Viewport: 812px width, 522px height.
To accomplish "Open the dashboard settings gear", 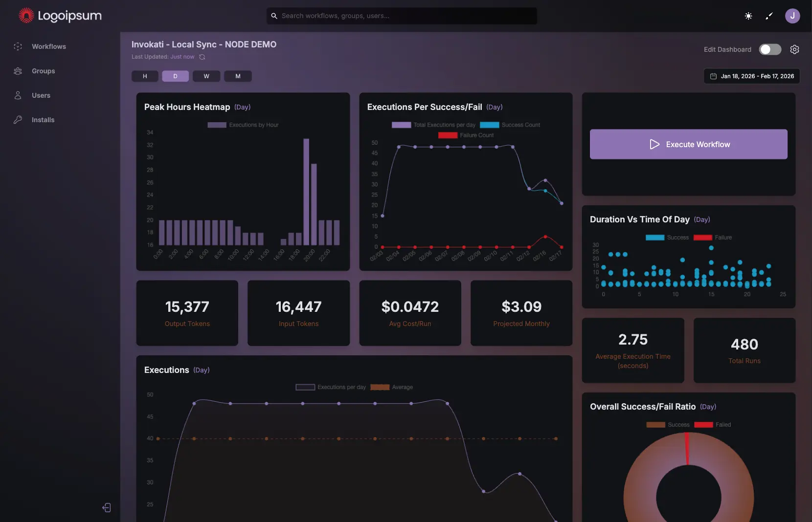I will [x=795, y=49].
